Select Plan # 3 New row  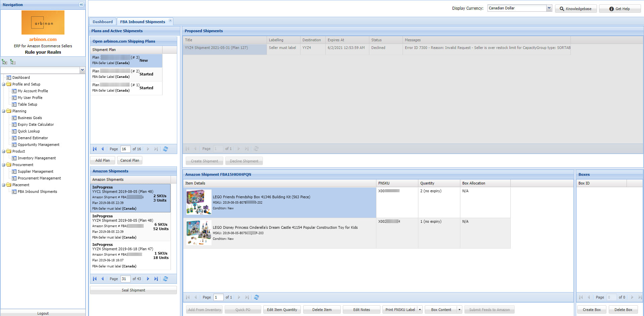click(x=126, y=60)
